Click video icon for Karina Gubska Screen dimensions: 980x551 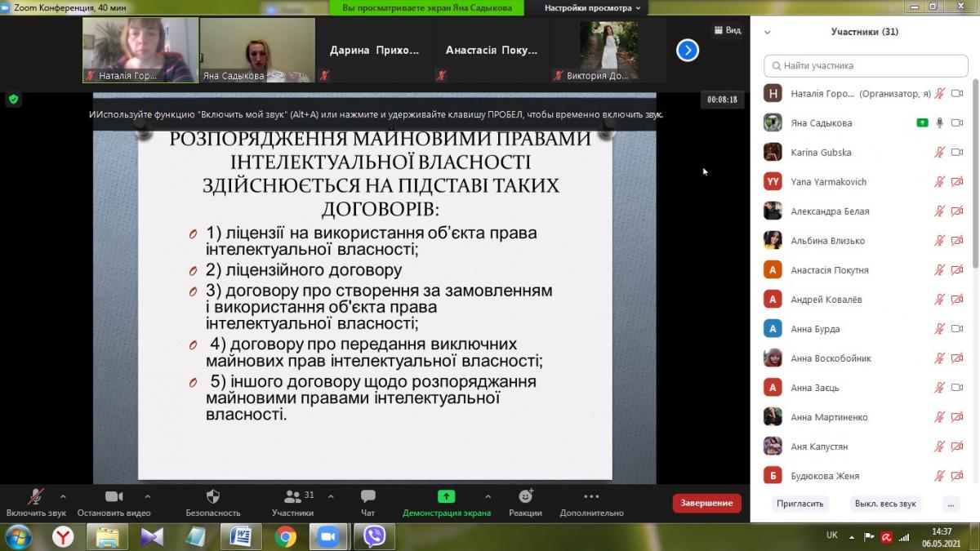click(957, 153)
